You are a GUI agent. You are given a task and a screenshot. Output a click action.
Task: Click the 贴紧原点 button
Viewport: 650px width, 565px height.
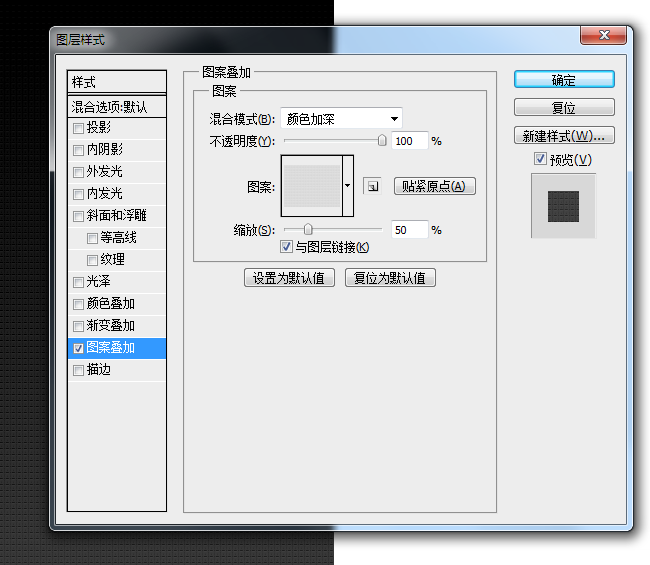click(x=435, y=186)
